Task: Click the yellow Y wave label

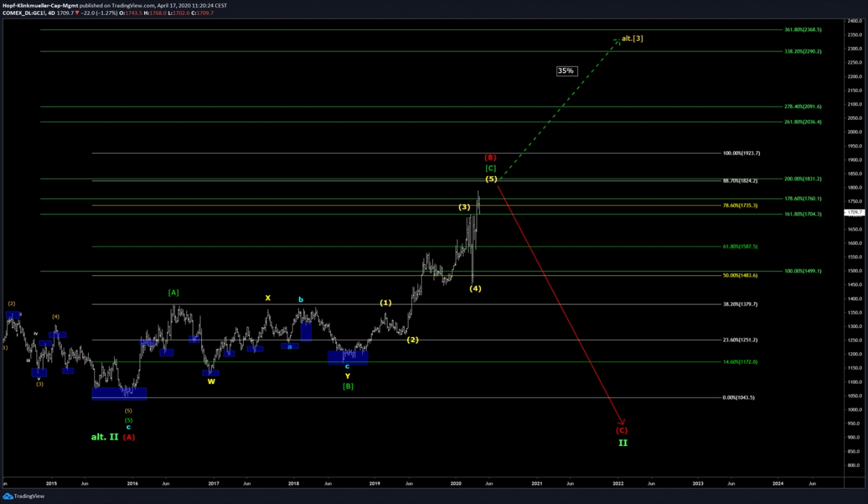Action: pyautogui.click(x=347, y=376)
